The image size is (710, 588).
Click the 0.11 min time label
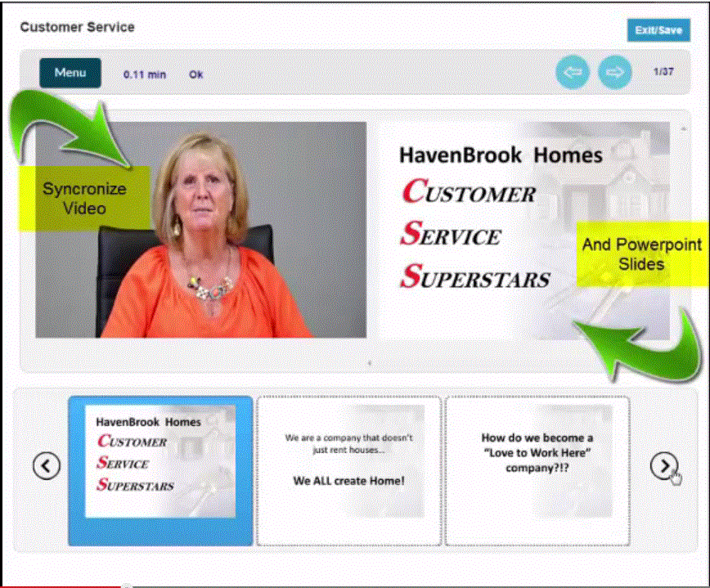point(145,74)
